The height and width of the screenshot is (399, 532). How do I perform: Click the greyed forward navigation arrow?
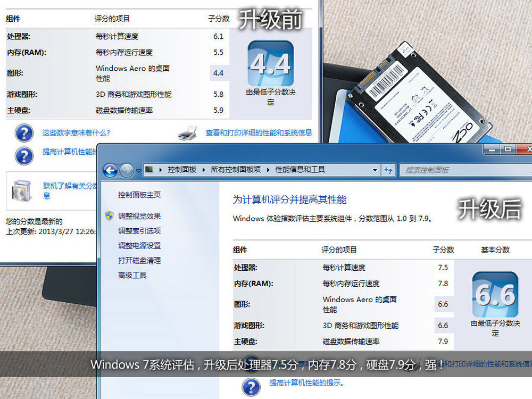click(127, 170)
